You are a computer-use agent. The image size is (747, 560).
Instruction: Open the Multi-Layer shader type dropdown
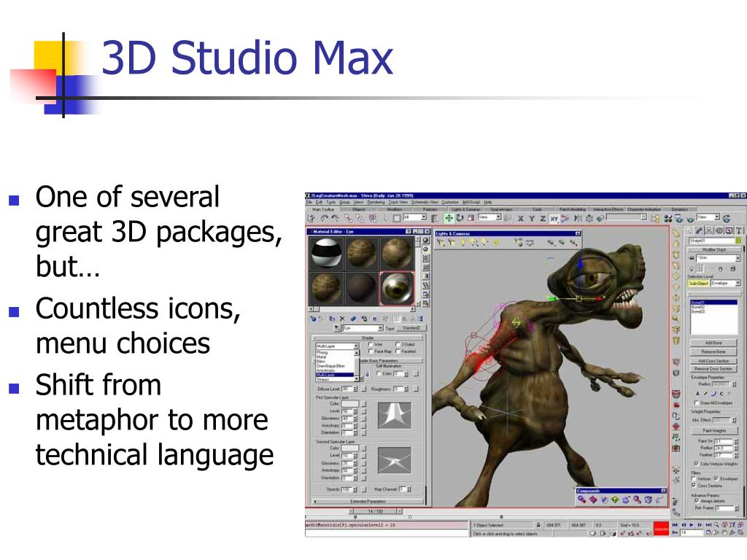pos(356,346)
